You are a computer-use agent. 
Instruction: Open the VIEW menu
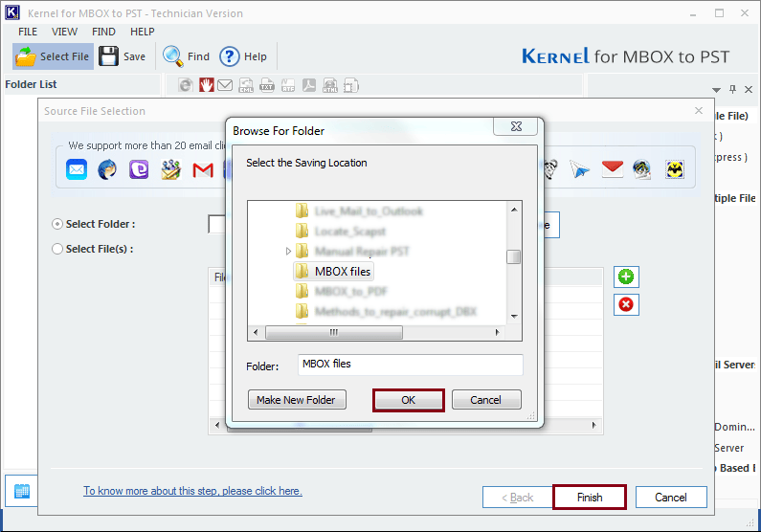[64, 32]
